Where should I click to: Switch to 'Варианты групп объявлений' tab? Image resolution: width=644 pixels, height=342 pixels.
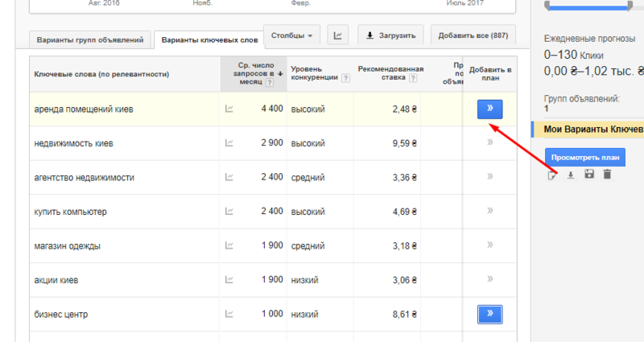90,39
